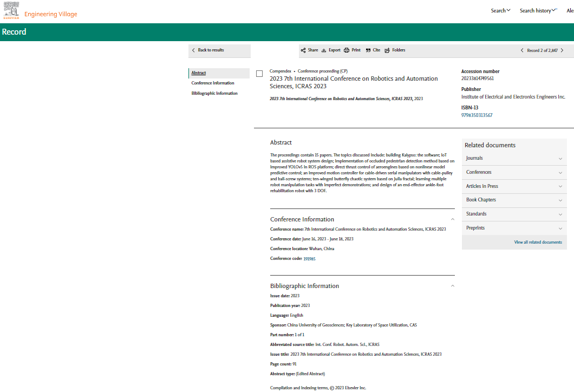Image resolution: width=574 pixels, height=392 pixels.
Task: Expand Articles in Press section
Action: point(514,186)
